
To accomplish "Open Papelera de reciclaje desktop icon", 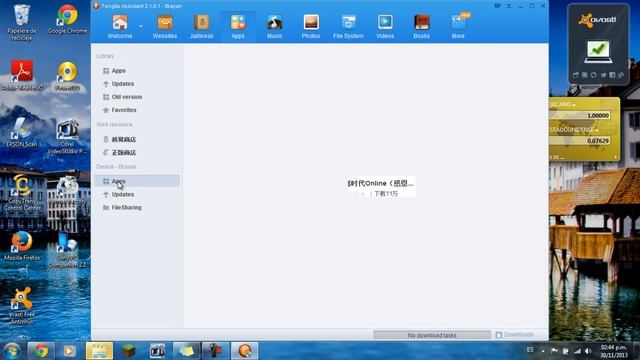I will point(22,22).
